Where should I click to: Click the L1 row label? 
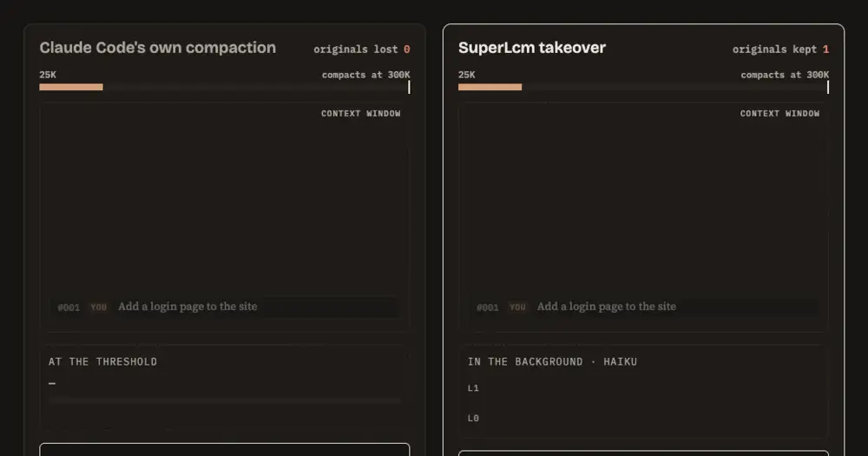coord(473,388)
